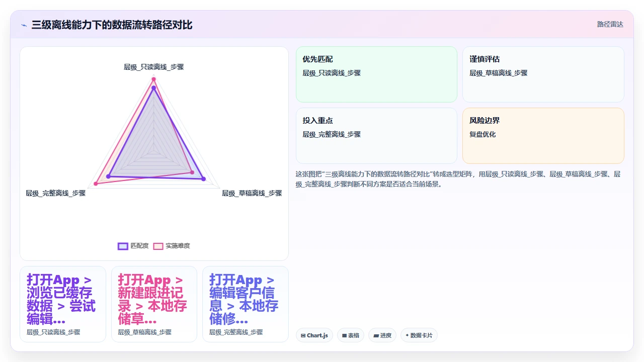Viewport: 644px width, 362px height.
Task: Click the icon in the 数据卡片 tag
Action: (407, 335)
